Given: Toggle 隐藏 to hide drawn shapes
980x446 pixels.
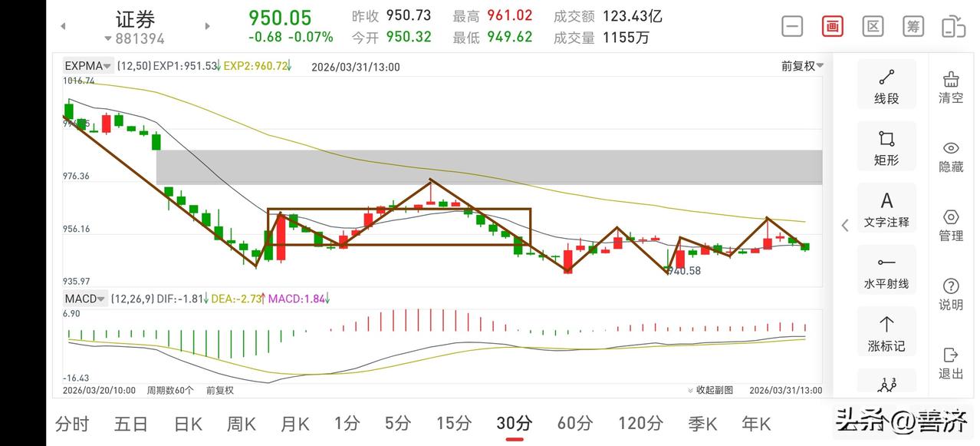Looking at the screenshot, I should (950, 156).
